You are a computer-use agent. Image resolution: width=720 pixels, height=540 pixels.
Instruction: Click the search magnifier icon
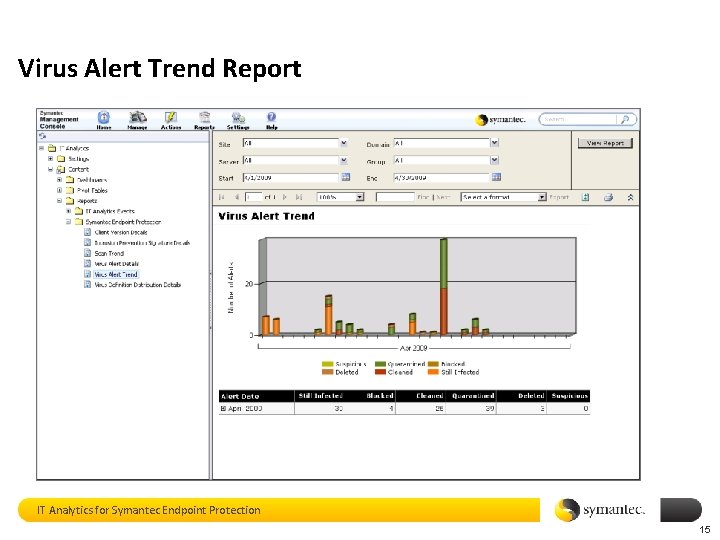click(625, 119)
